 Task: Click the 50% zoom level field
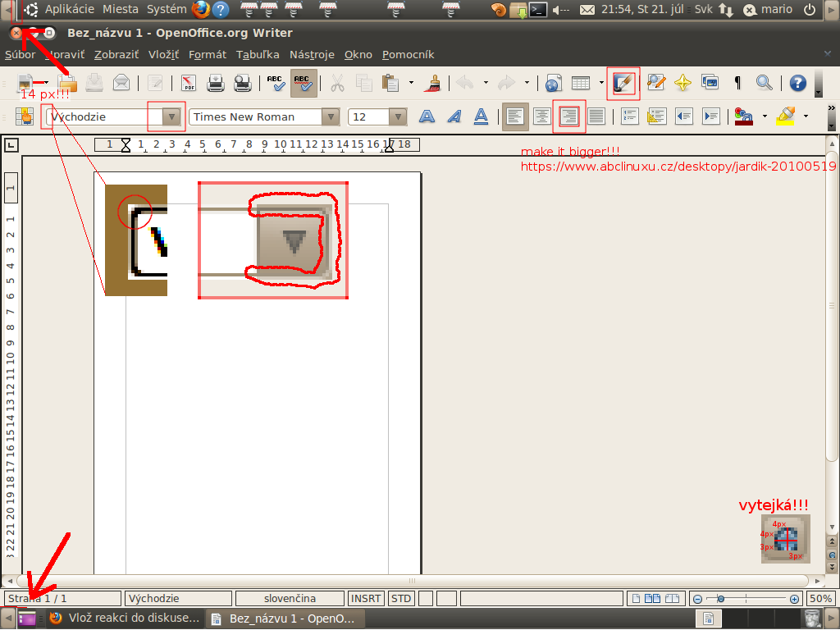point(820,598)
